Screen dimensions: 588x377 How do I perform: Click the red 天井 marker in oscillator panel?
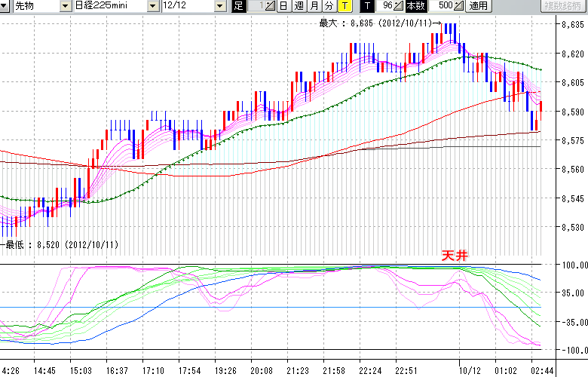pyautogui.click(x=455, y=256)
